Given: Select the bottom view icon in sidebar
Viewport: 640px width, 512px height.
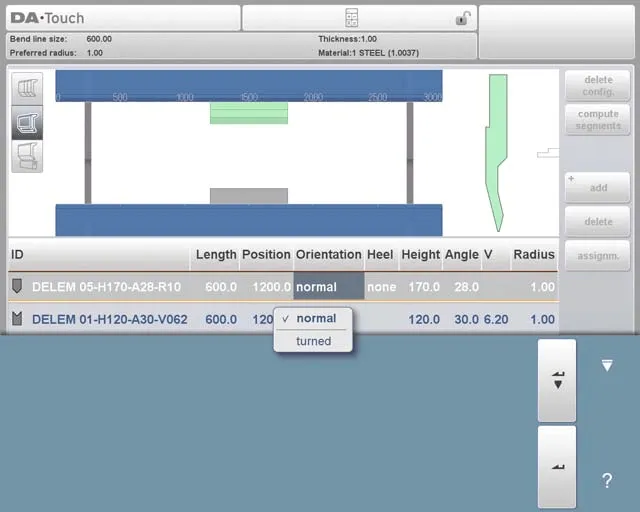Looking at the screenshot, I should click(x=27, y=155).
